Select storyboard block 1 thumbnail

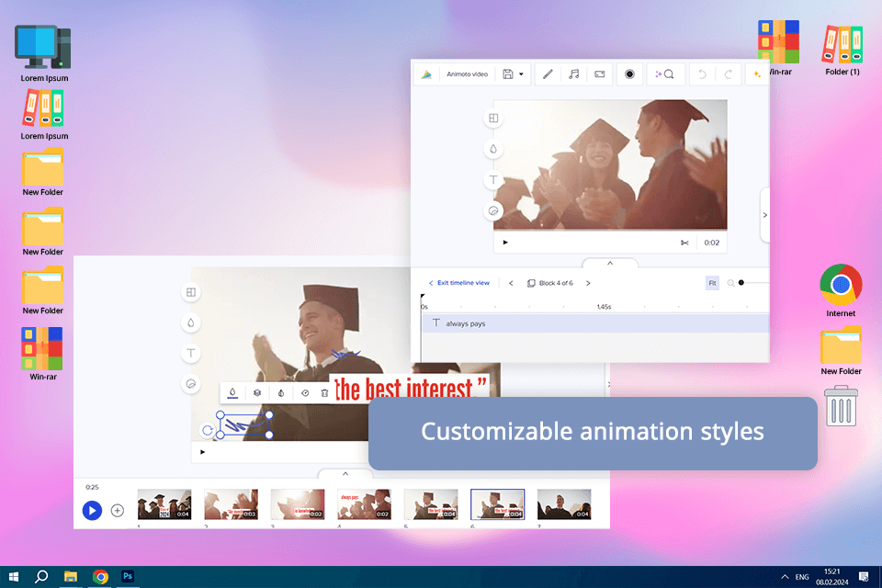click(x=164, y=504)
